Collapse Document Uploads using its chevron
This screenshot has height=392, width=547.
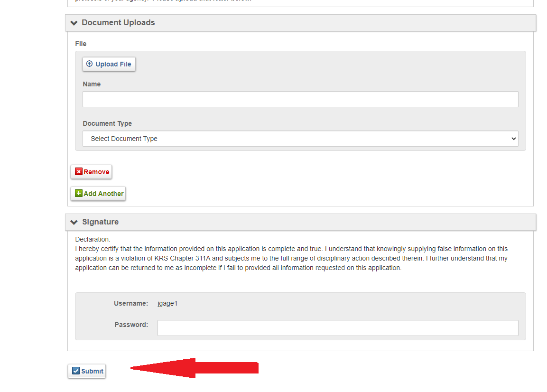74,23
